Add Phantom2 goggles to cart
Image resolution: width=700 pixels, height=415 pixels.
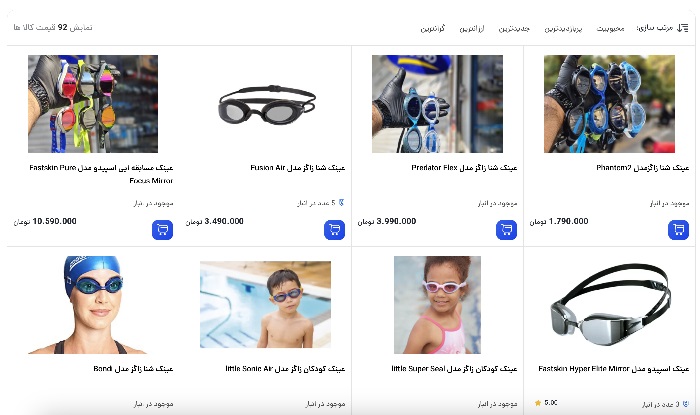click(678, 230)
